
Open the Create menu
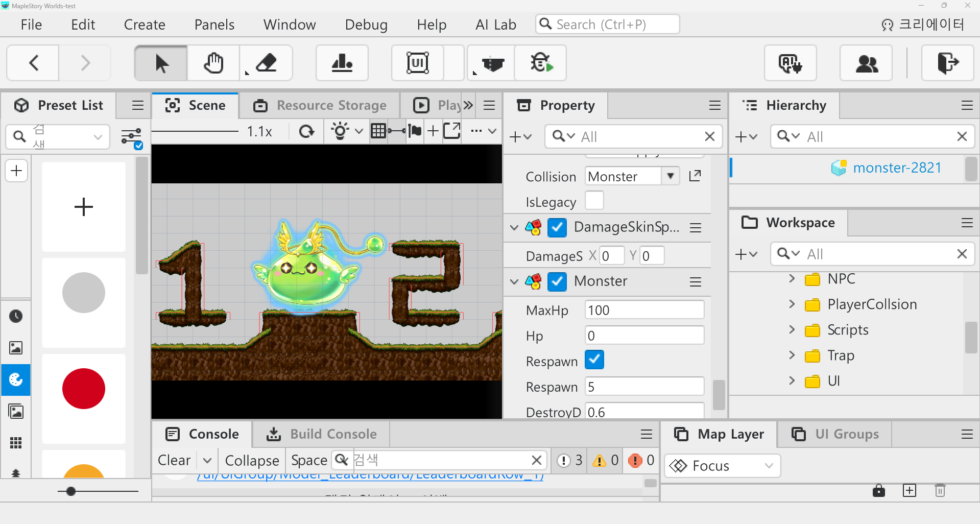point(145,25)
